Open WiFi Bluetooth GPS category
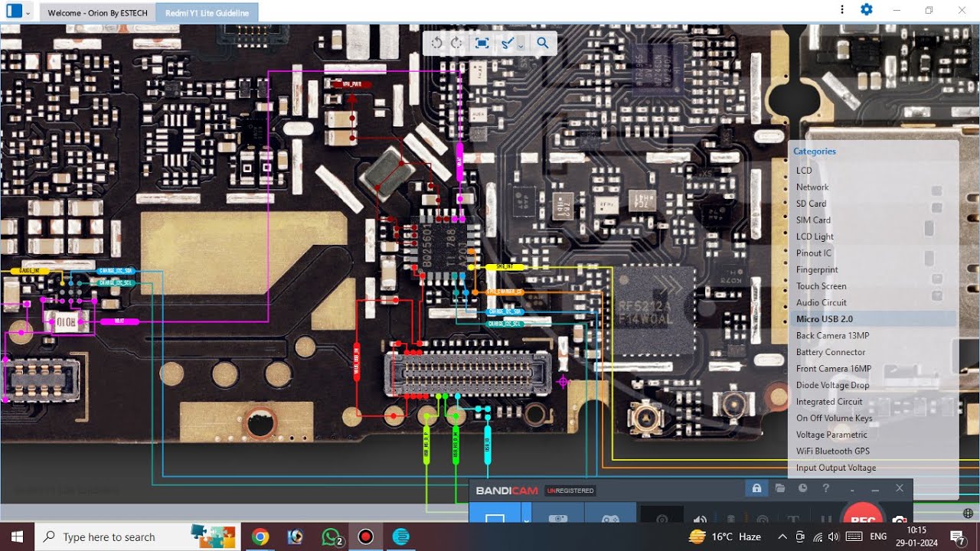Image resolution: width=980 pixels, height=551 pixels. (833, 451)
